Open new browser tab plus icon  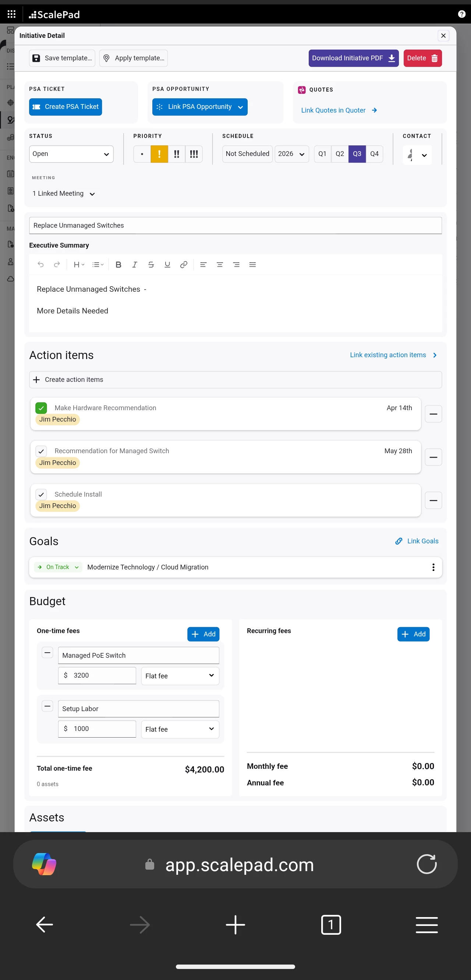235,925
